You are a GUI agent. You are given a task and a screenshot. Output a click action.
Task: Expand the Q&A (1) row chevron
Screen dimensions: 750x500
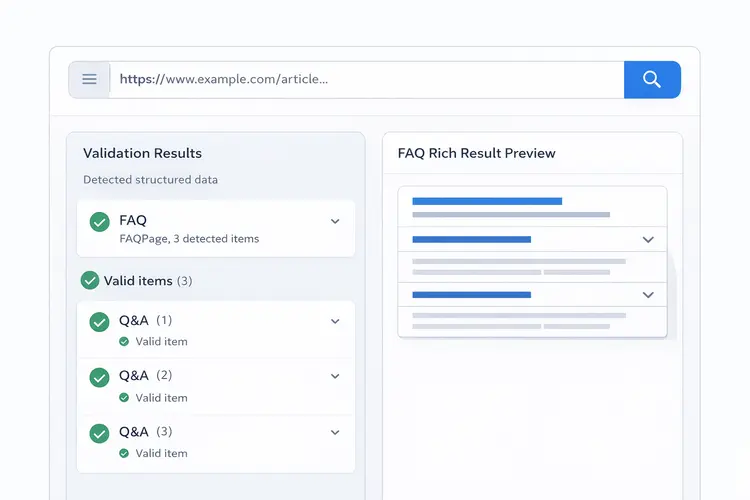[x=335, y=321]
